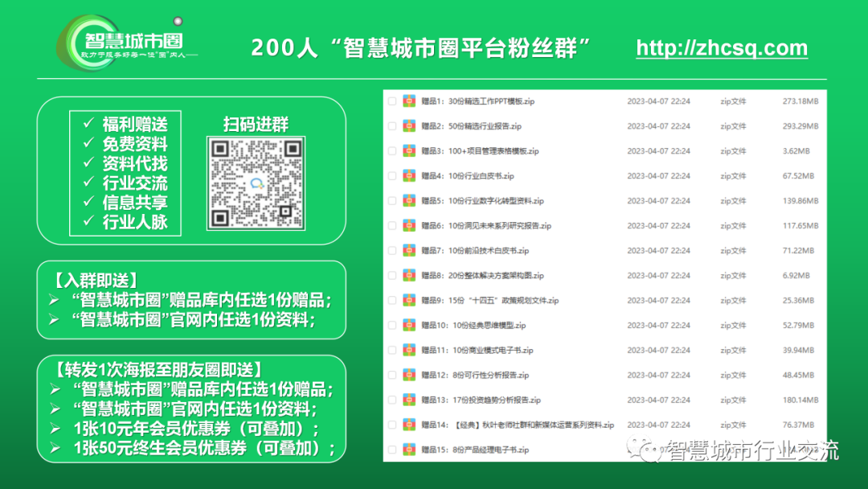Select the checkbox for 赠品8 row
Image resolution: width=868 pixels, height=489 pixels.
click(392, 276)
